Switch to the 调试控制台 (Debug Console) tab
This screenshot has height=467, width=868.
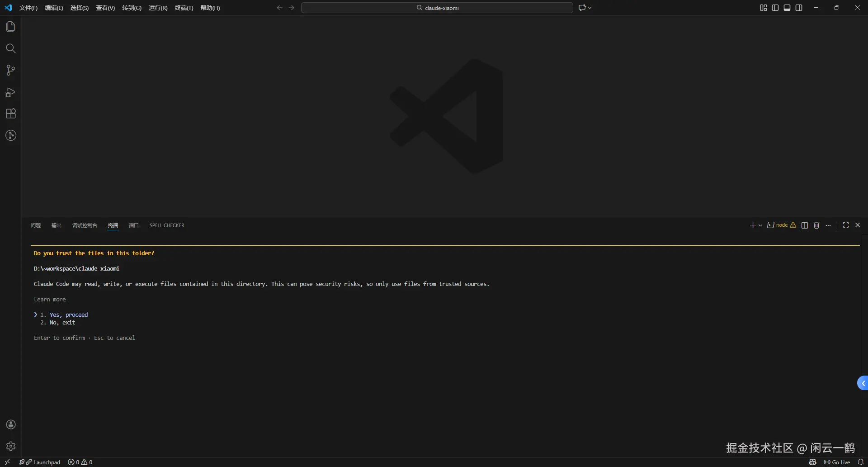[85, 225]
